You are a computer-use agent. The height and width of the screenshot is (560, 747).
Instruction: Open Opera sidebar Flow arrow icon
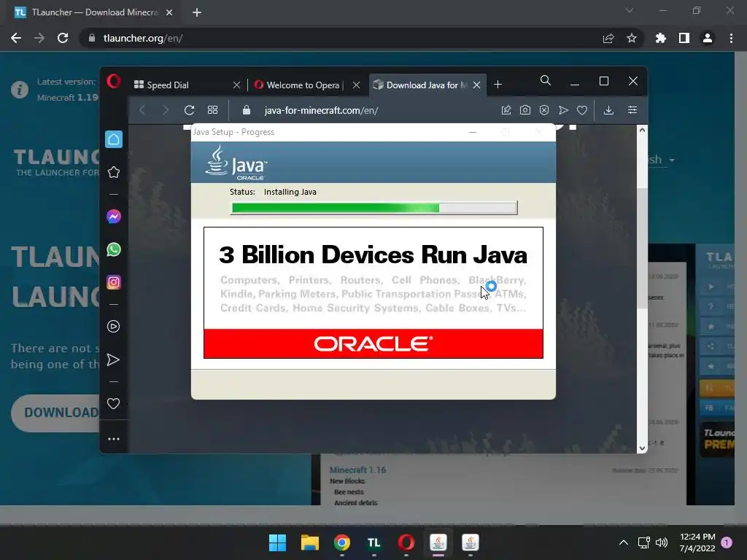tap(113, 359)
